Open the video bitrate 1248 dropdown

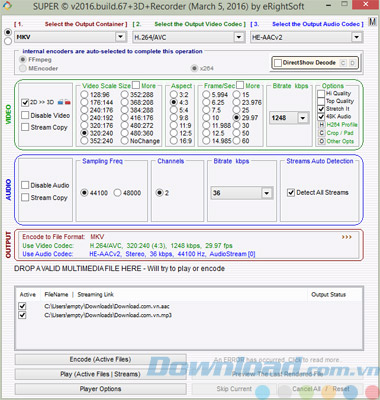(303, 118)
